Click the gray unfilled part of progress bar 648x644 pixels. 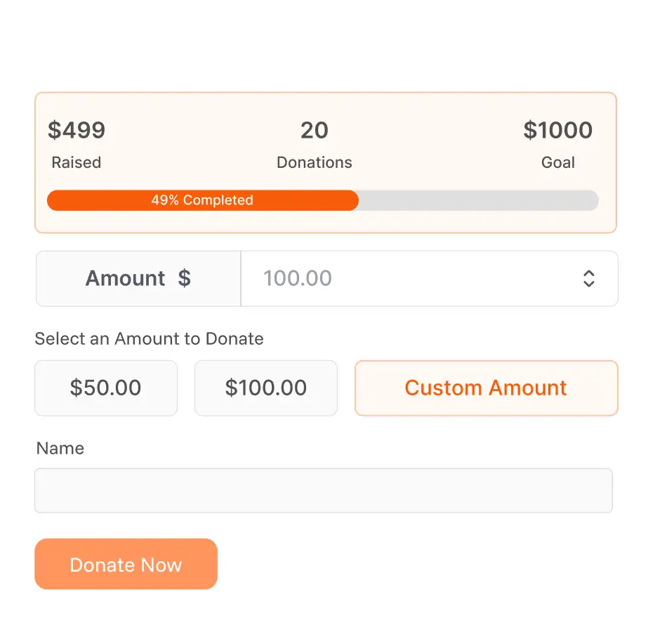coord(477,201)
